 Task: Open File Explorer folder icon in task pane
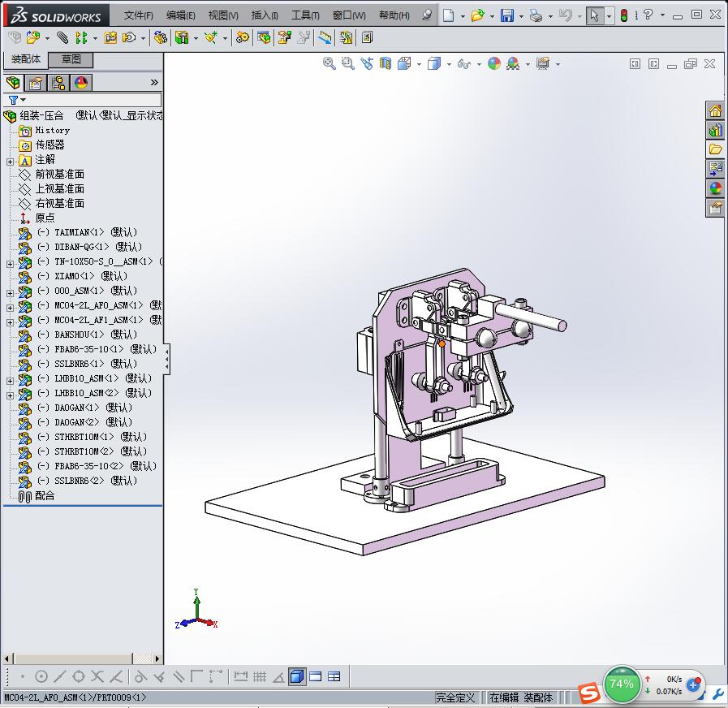715,149
